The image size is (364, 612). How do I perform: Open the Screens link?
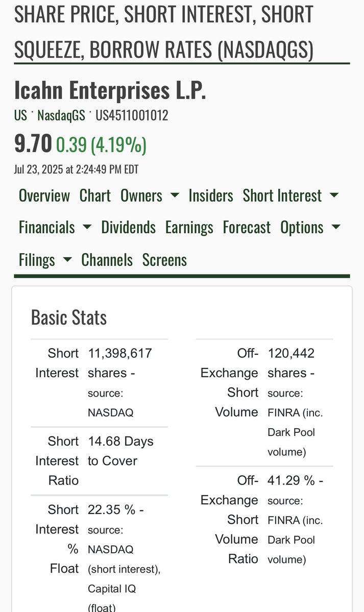pos(164,260)
